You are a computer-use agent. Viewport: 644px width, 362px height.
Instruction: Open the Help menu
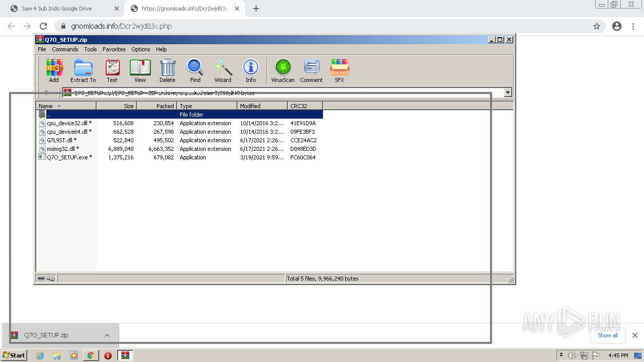(x=161, y=49)
